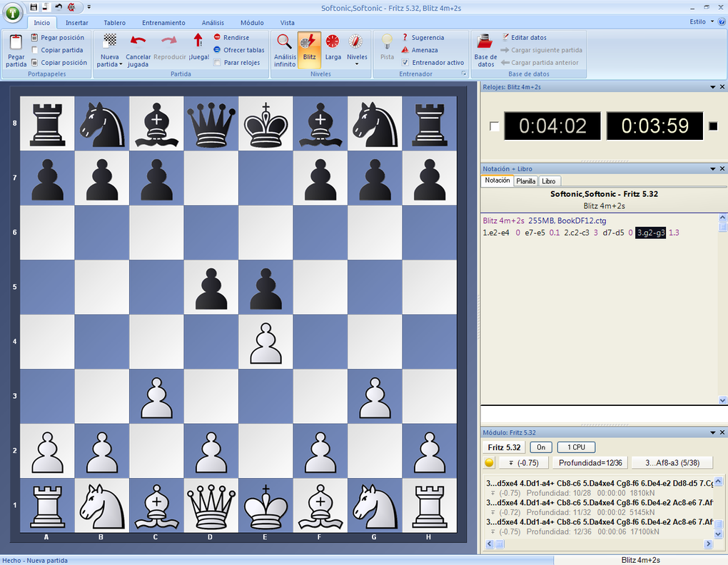Click the Sugerencia question mark
Screen dimensions: 728x565
click(405, 37)
